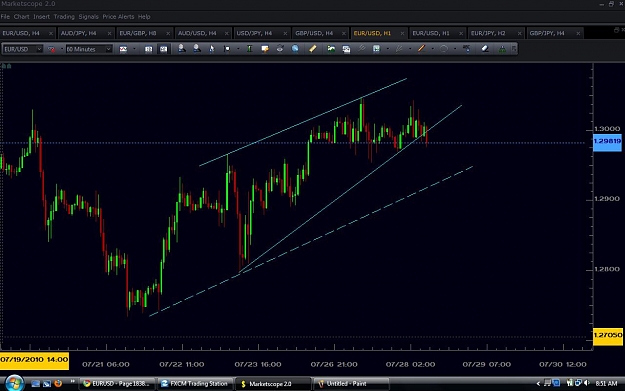Expand the arrow beside the grid icon
The height and width of the screenshot is (391, 625).
click(387, 49)
